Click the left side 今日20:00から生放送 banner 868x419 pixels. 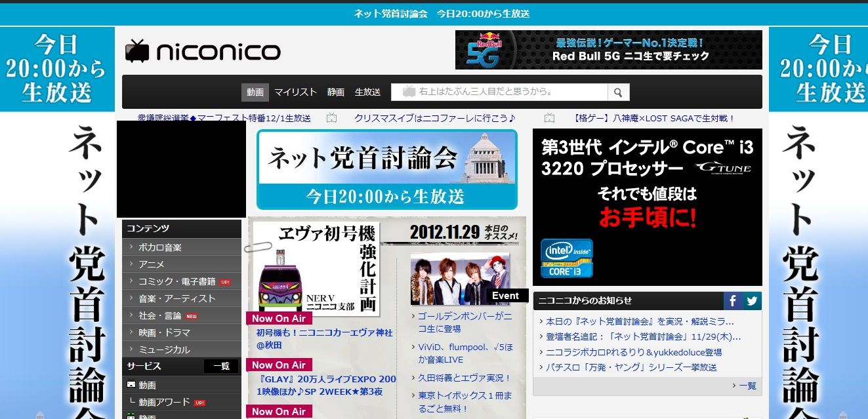pyautogui.click(x=57, y=69)
